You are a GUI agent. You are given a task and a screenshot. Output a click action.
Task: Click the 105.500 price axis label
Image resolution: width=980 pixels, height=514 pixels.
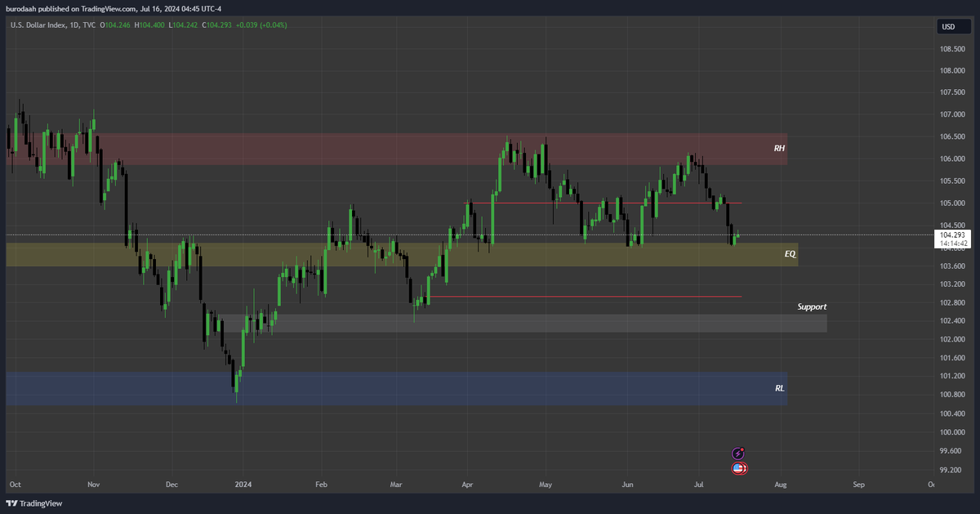coord(952,181)
